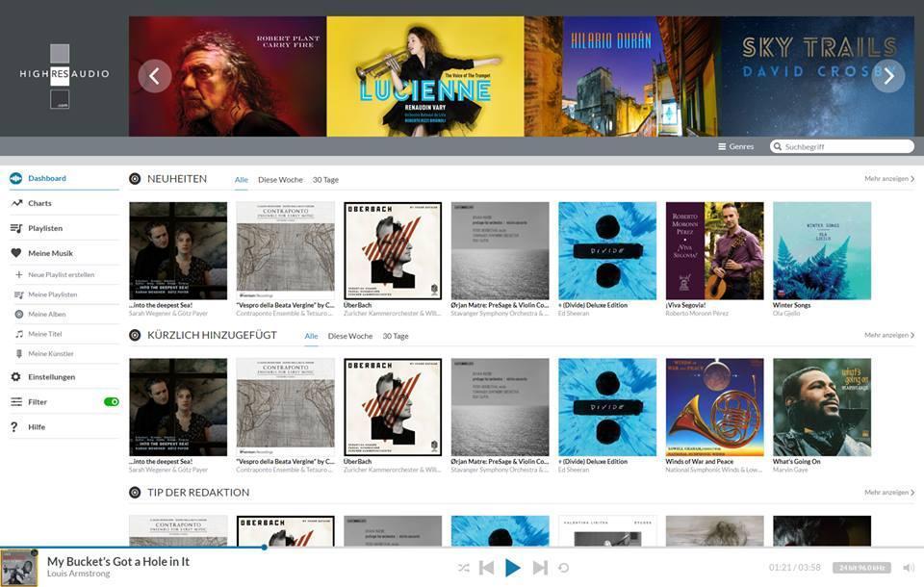Click the Suchbegriff search field

[845, 146]
